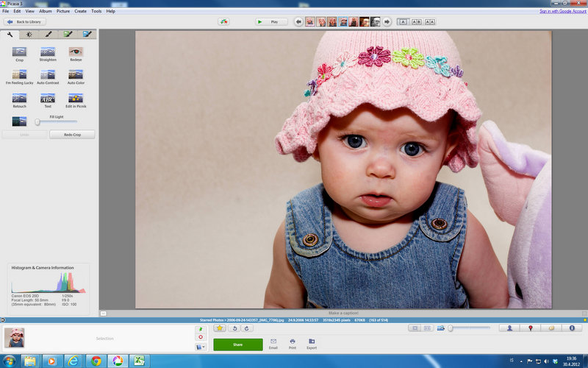The image size is (588, 368).
Task: Click the Redo Crop button
Action: (x=72, y=135)
